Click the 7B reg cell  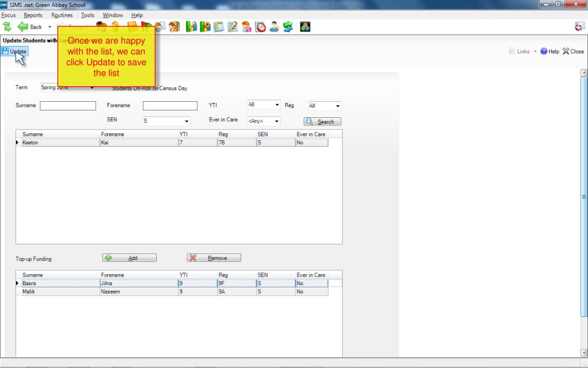pos(237,143)
